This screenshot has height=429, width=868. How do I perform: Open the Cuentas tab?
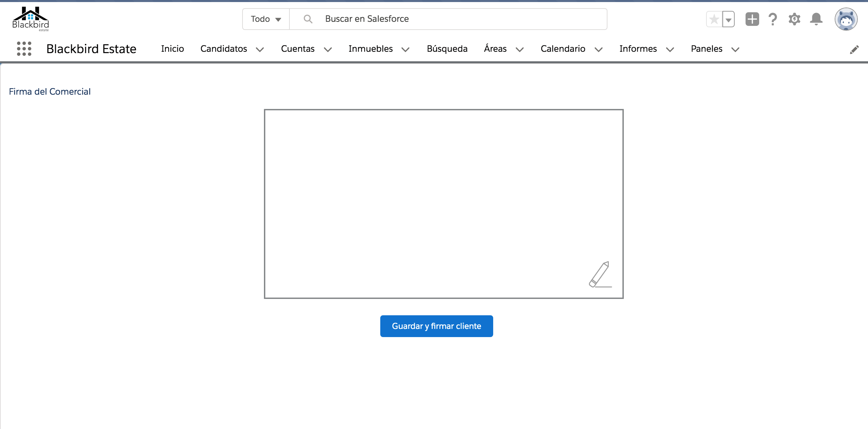click(298, 49)
